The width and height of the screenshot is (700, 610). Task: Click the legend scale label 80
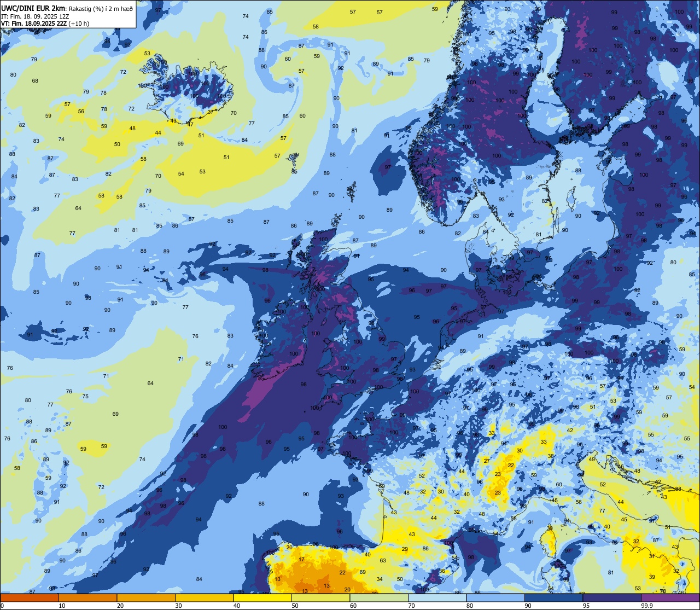pyautogui.click(x=470, y=606)
